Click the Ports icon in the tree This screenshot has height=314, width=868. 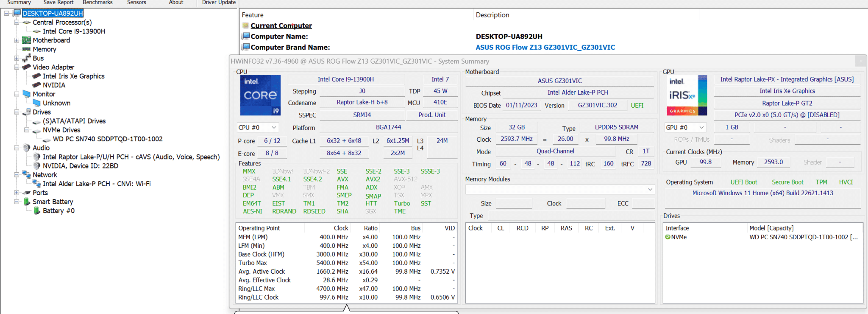point(27,193)
